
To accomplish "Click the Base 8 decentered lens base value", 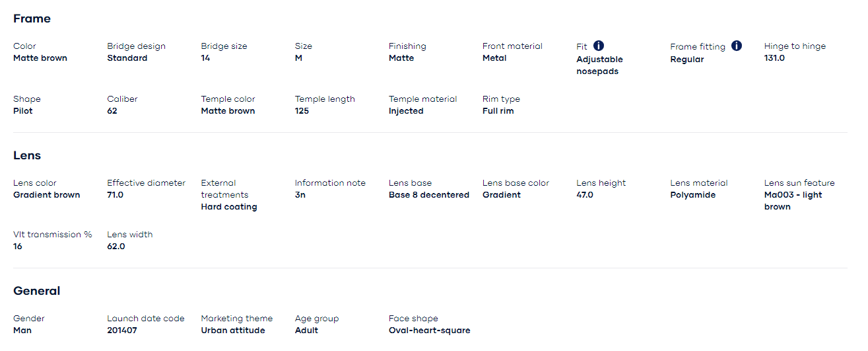I will (x=429, y=195).
